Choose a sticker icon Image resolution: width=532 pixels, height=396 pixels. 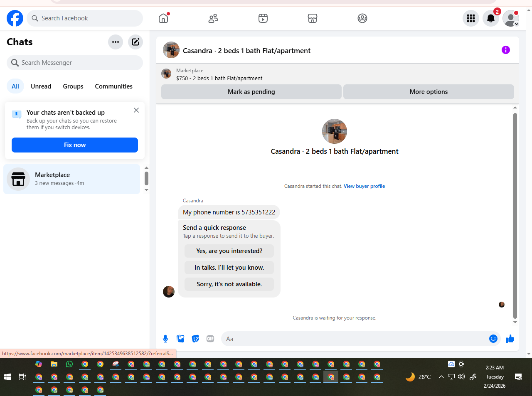tap(195, 339)
